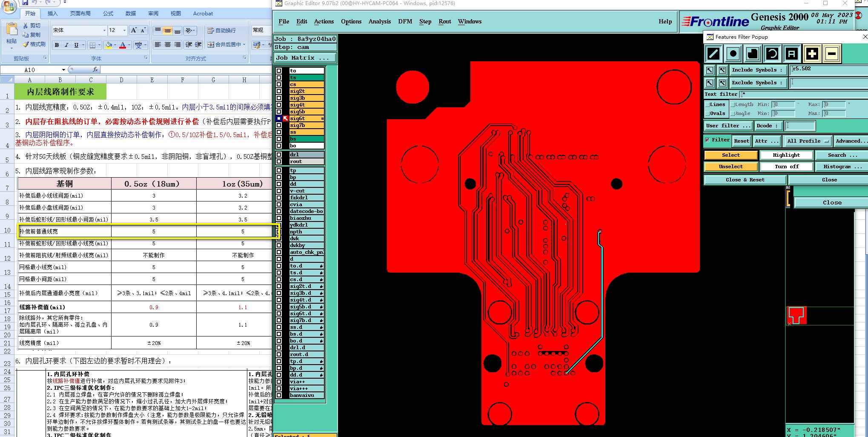Toggle display checkbox for layer 'rout'
Viewport: 868px width, 437px height.
click(x=279, y=161)
